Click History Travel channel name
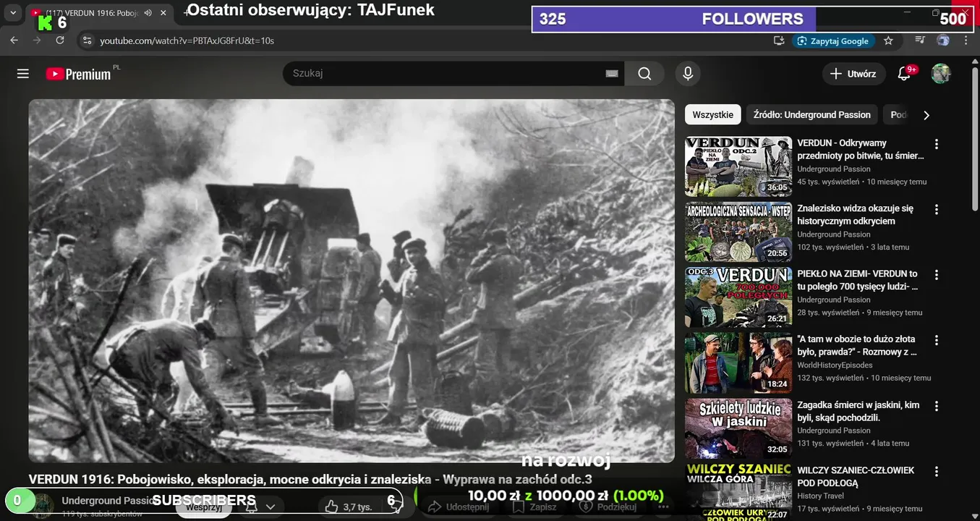The width and height of the screenshot is (980, 521). pos(820,496)
